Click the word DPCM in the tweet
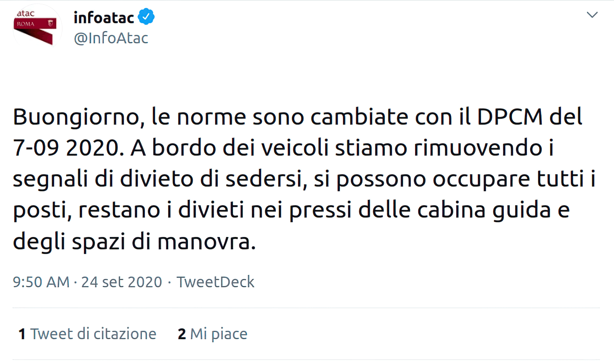Screen dimensions: 614x364 (510, 117)
